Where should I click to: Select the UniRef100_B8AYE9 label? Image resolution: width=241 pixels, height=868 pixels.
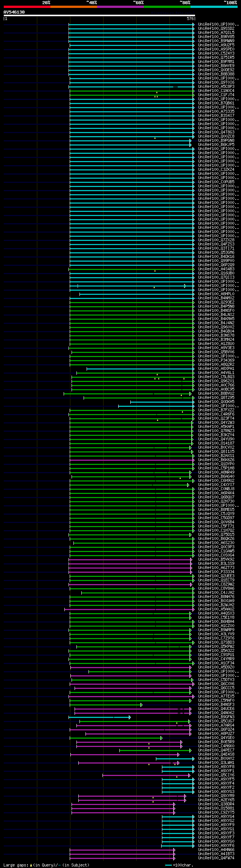pos(216,66)
